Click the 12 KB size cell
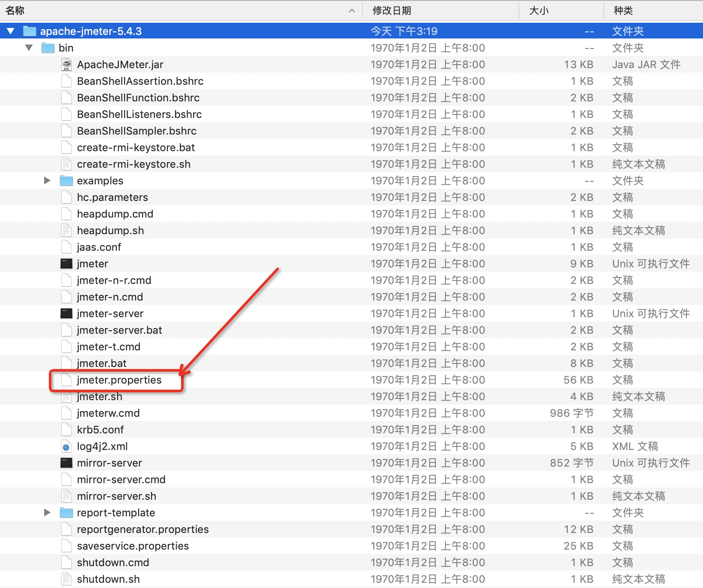703x588 pixels. [x=578, y=529]
